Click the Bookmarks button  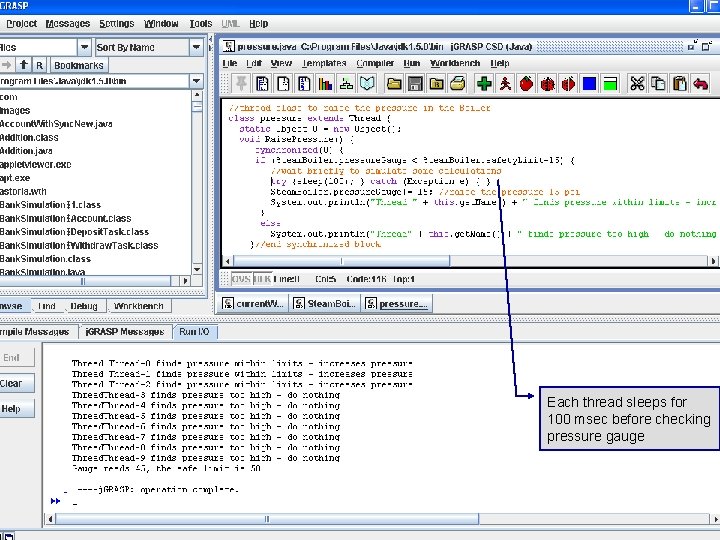pyautogui.click(x=78, y=65)
